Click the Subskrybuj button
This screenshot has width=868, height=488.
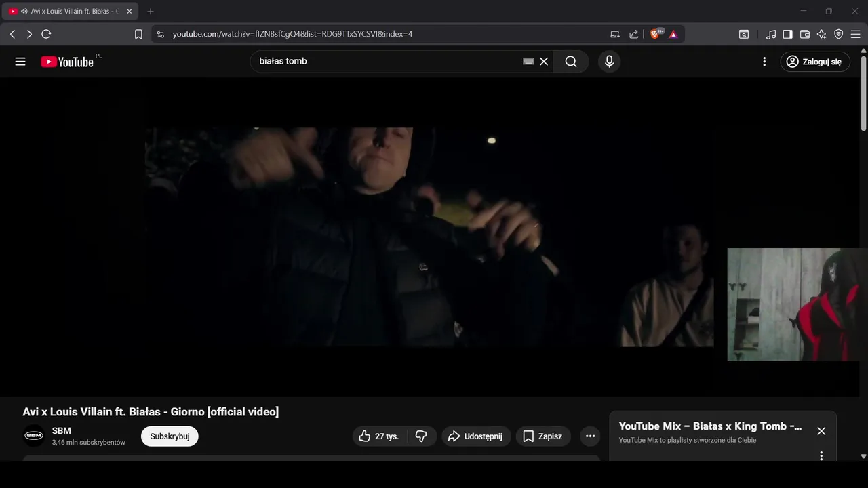tap(170, 436)
